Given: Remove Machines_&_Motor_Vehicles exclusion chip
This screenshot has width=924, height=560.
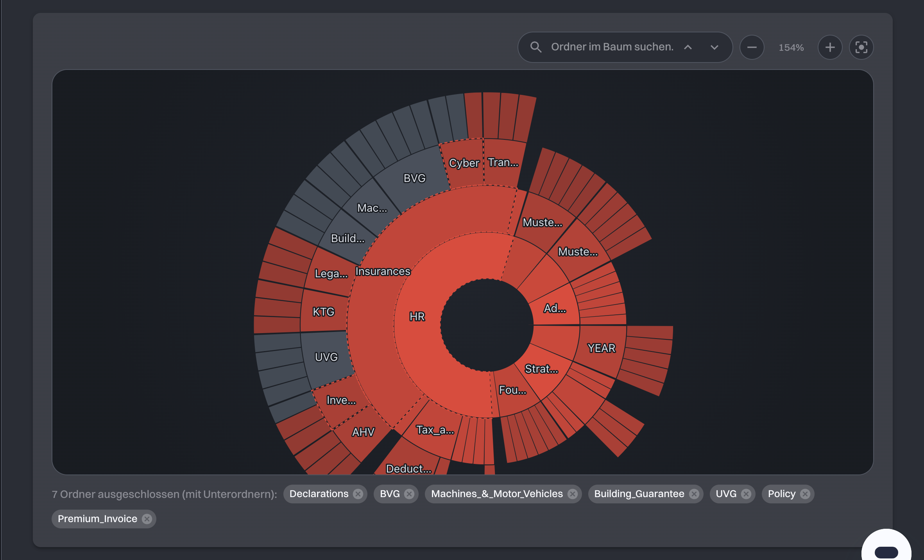Looking at the screenshot, I should 573,494.
